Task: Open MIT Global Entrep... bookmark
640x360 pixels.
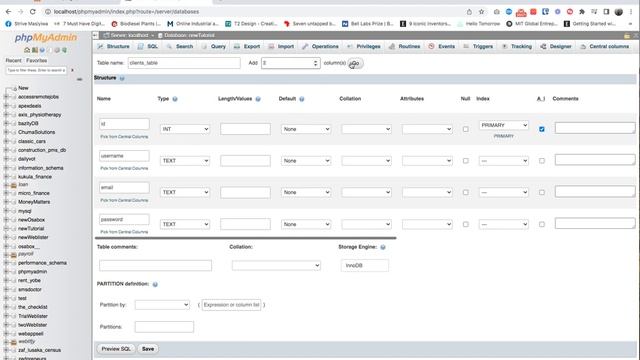Action: pyautogui.click(x=531, y=24)
